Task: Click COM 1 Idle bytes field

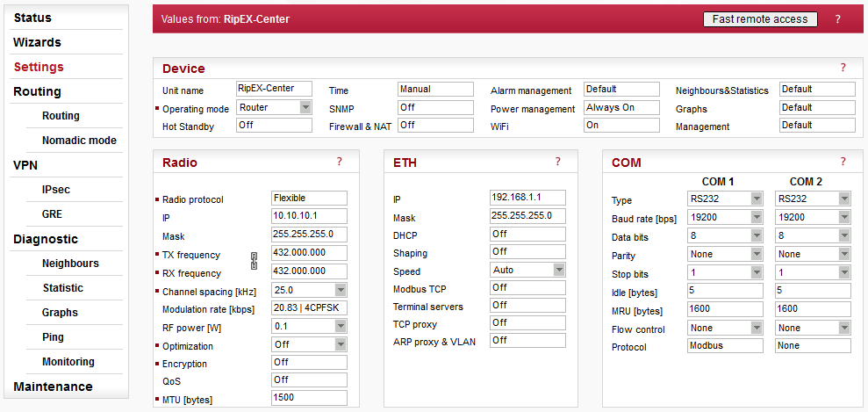Action: tap(725, 290)
